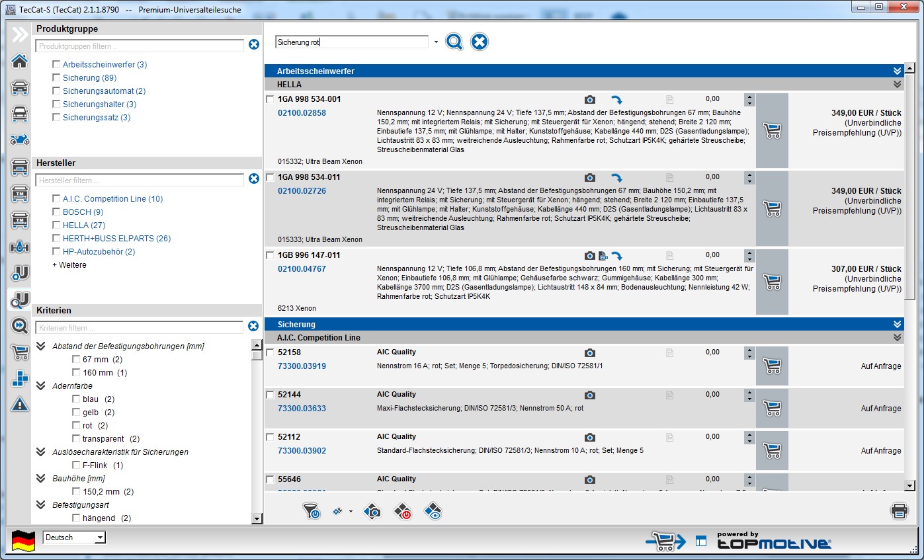Clear the search with blue X button
Viewport: 924px width, 560px height.
click(480, 42)
